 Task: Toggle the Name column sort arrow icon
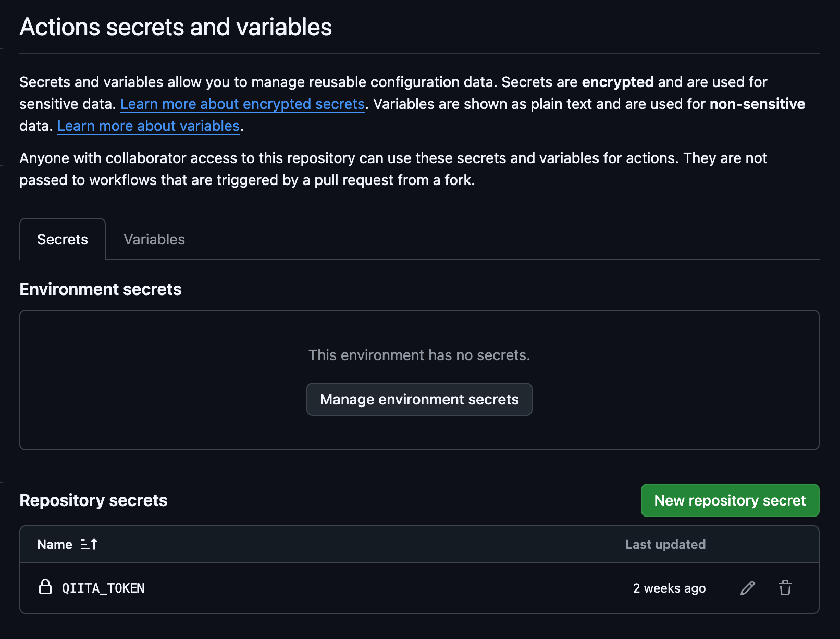89,545
